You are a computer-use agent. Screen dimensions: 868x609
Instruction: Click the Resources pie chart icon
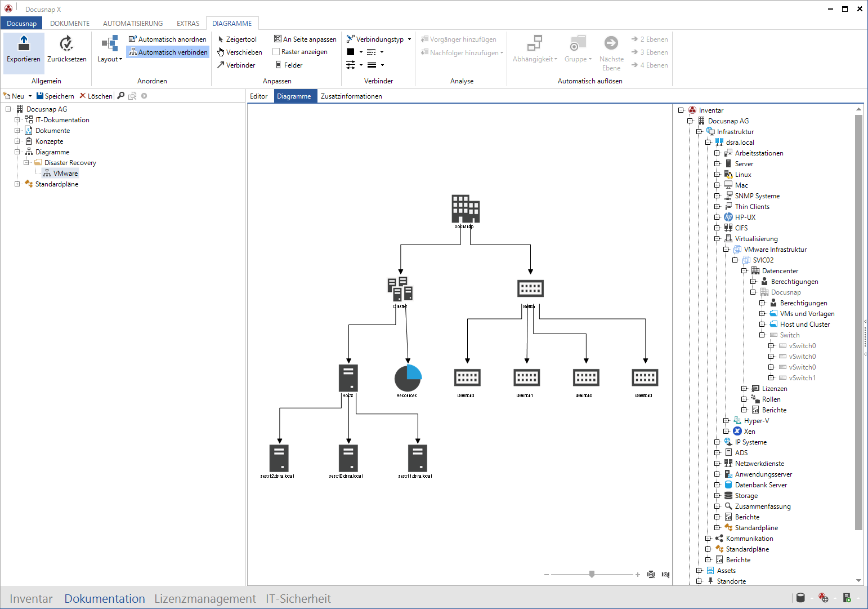[408, 378]
